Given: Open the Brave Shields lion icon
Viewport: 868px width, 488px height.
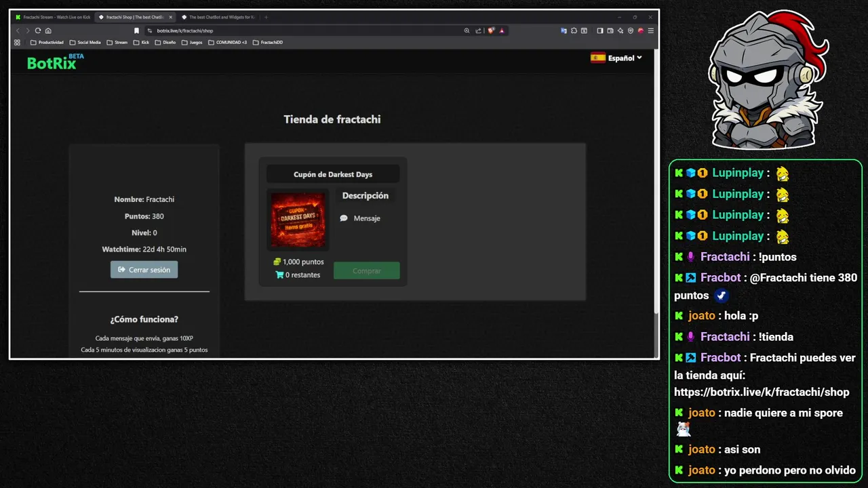Looking at the screenshot, I should (x=491, y=30).
